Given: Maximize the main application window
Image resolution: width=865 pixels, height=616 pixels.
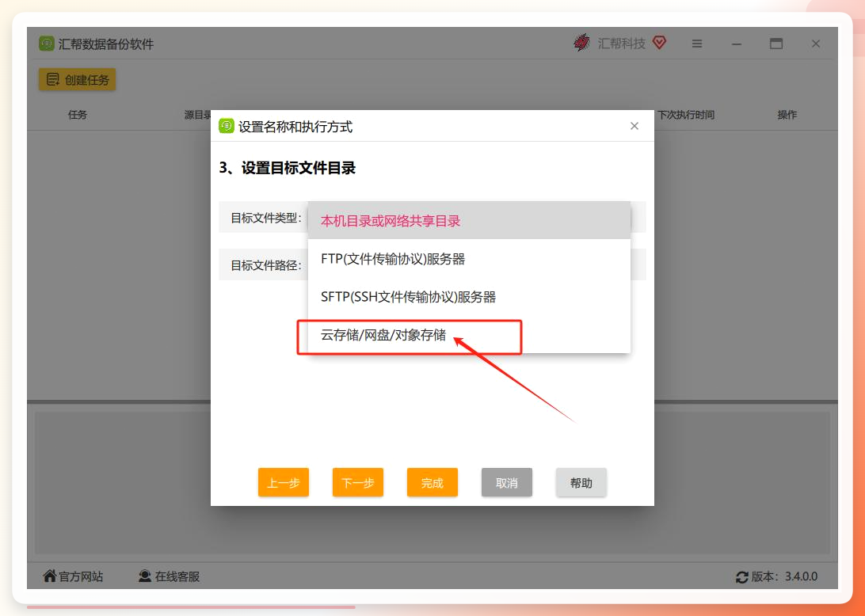Looking at the screenshot, I should (x=776, y=44).
